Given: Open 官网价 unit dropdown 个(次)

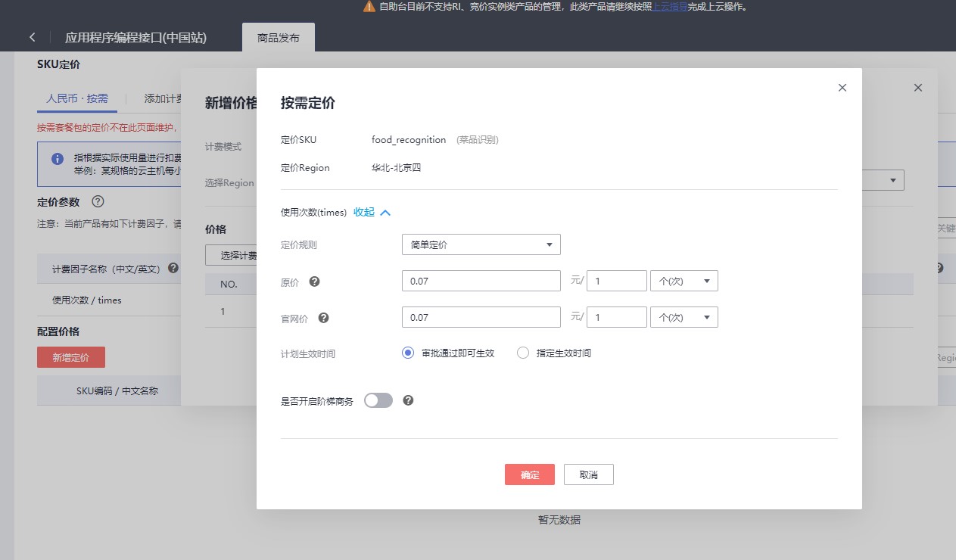Looking at the screenshot, I should pos(684,317).
